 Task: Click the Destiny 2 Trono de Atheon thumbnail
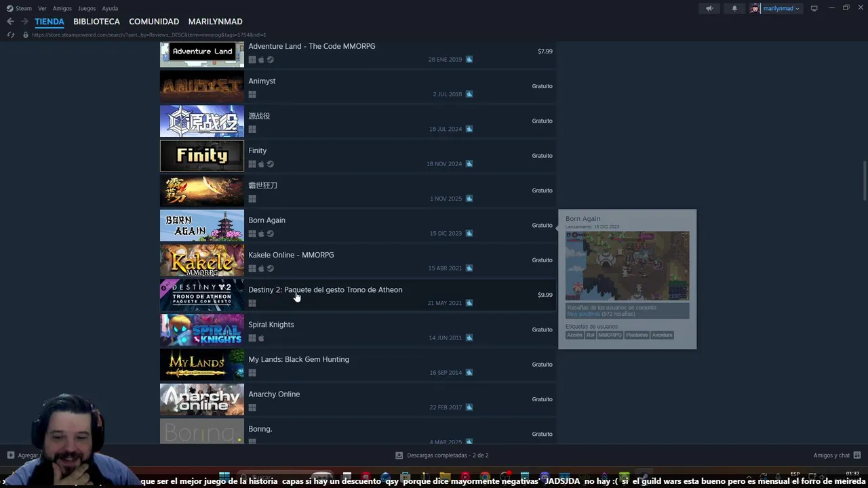click(202, 295)
